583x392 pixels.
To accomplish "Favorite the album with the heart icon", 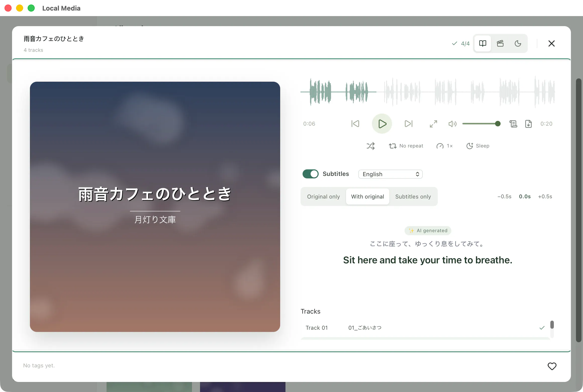I will (552, 366).
